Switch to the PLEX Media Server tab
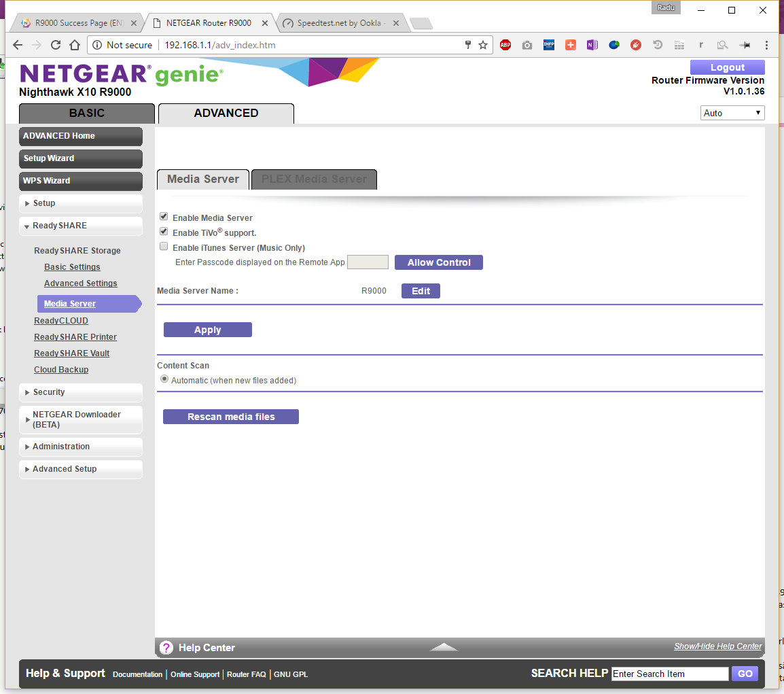 (x=314, y=179)
